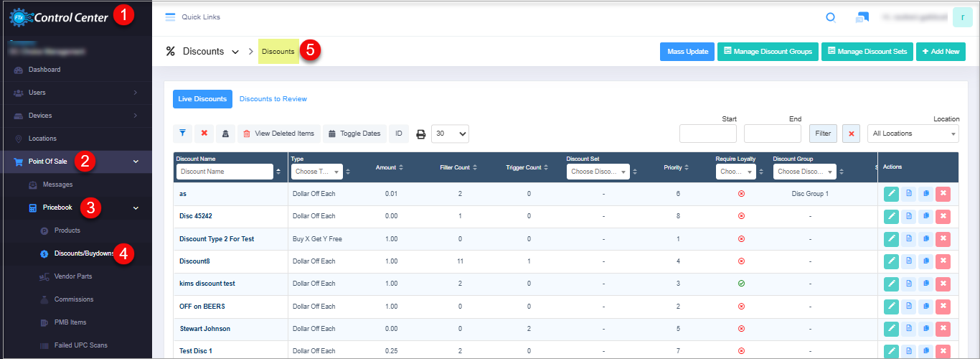980x359 pixels.
Task: Click the print icon in the toolbar
Action: (x=421, y=134)
